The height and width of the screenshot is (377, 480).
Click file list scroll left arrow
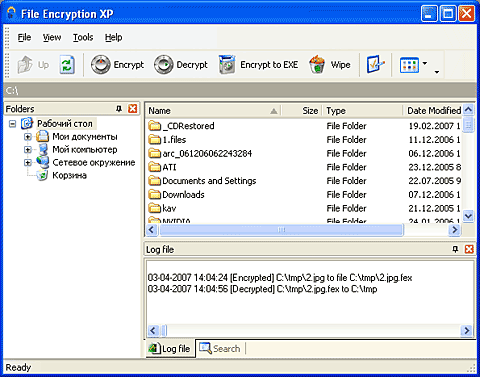coord(152,229)
